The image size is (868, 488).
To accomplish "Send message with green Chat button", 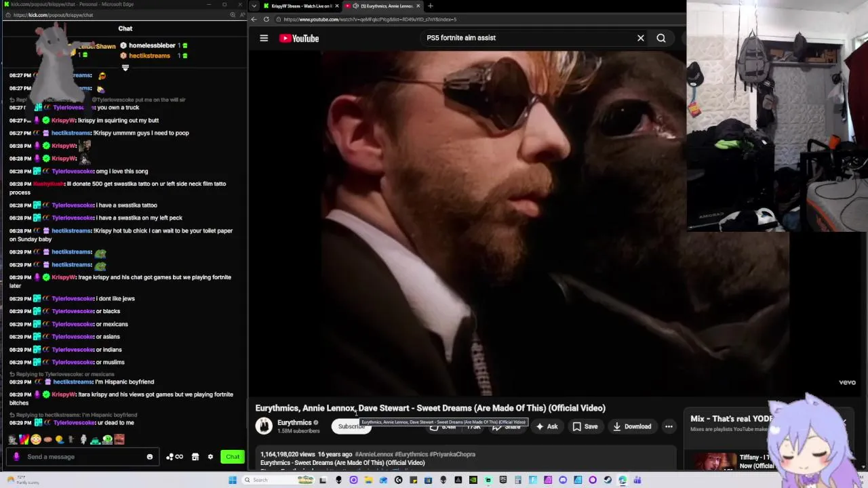I will click(233, 457).
